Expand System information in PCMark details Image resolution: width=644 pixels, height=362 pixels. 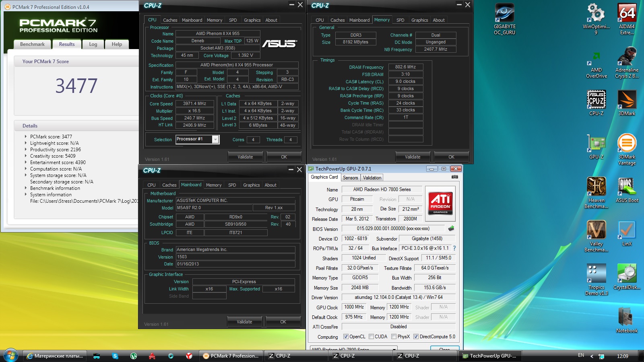click(26, 195)
